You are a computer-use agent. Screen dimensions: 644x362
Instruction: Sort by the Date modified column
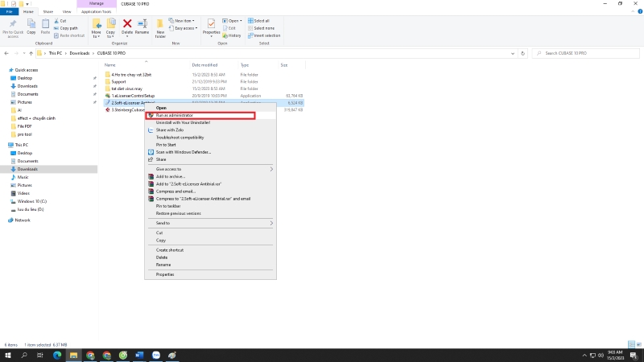(204, 65)
